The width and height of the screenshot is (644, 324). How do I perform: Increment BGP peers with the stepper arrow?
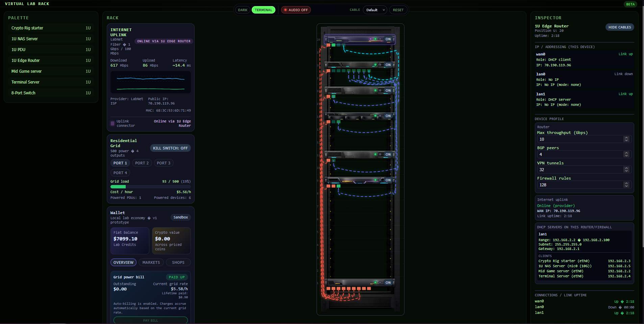point(626,153)
